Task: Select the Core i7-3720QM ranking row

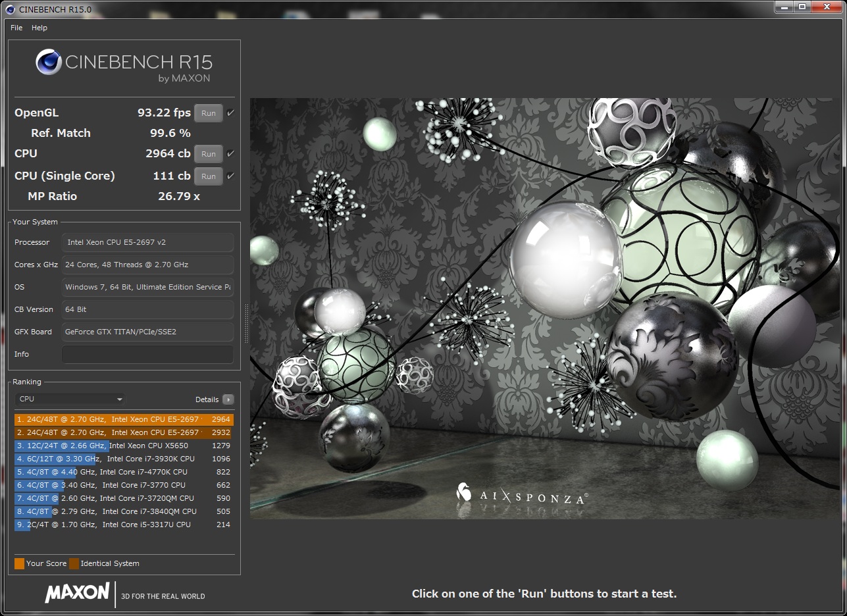Action: (124, 498)
